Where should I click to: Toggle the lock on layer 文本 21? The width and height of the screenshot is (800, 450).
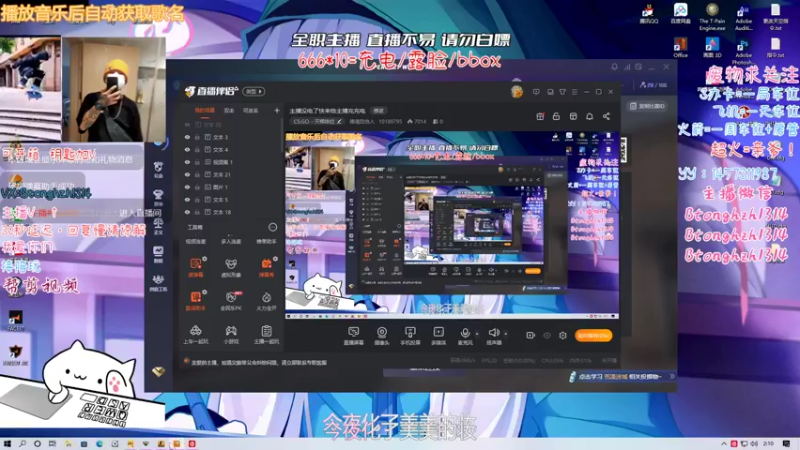197,174
